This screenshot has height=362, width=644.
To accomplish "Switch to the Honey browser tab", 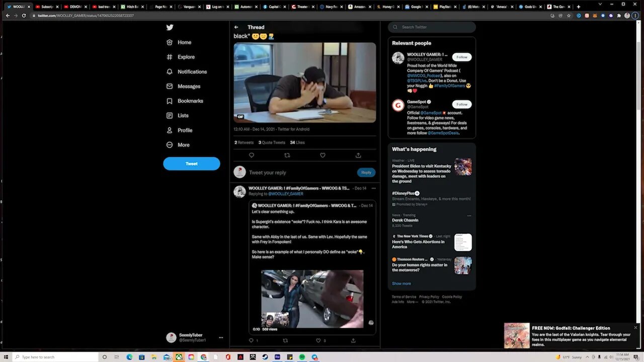I will (x=388, y=7).
